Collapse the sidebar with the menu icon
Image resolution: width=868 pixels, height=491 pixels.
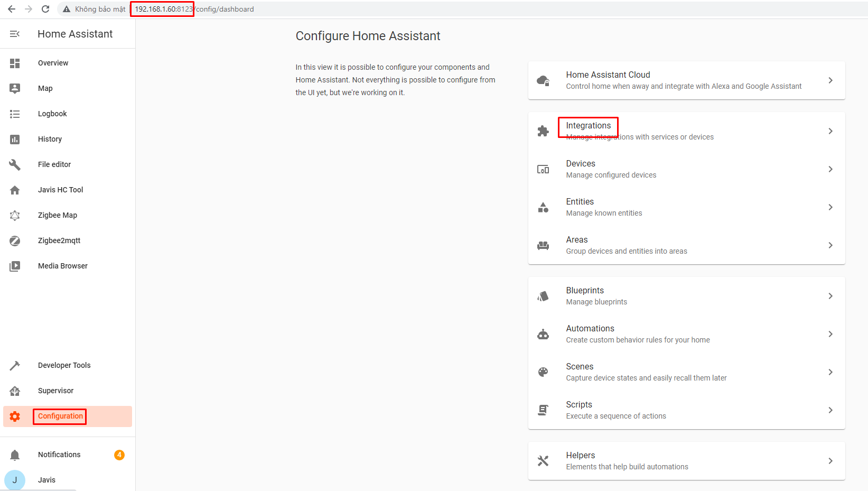click(15, 34)
